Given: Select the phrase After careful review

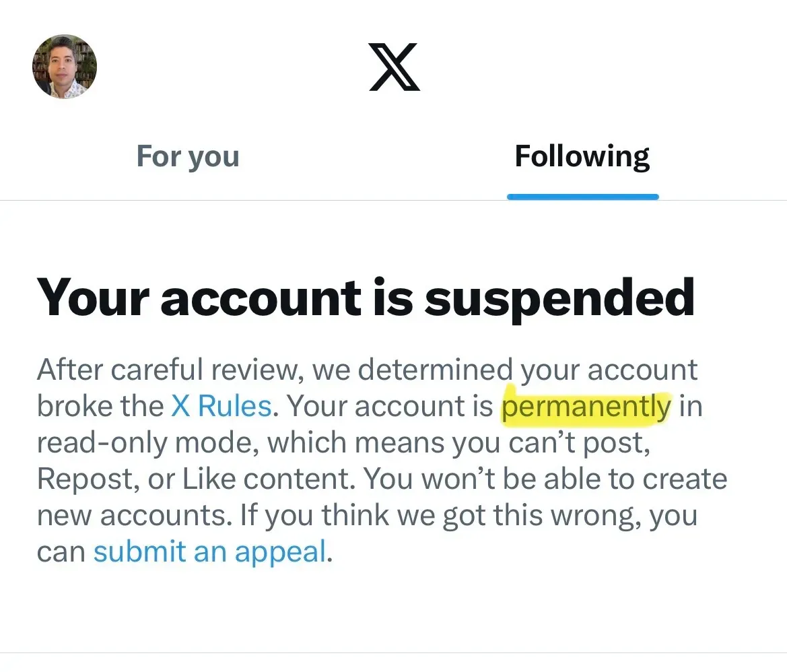Looking at the screenshot, I should [170, 370].
